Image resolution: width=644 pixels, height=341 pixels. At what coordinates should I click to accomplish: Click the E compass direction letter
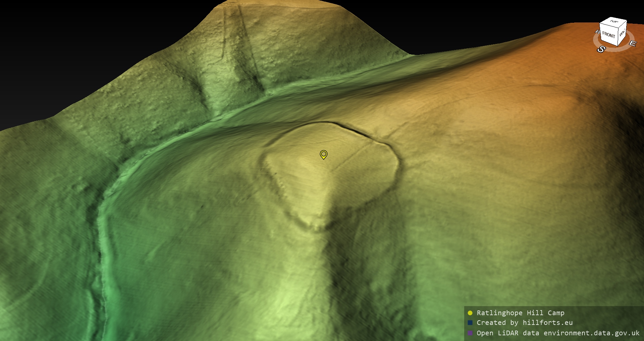click(x=632, y=44)
